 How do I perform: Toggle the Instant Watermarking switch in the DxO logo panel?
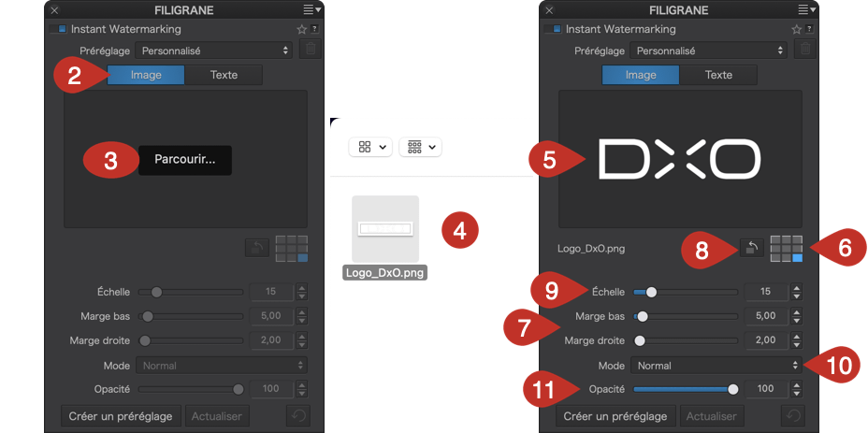pyautogui.click(x=553, y=29)
